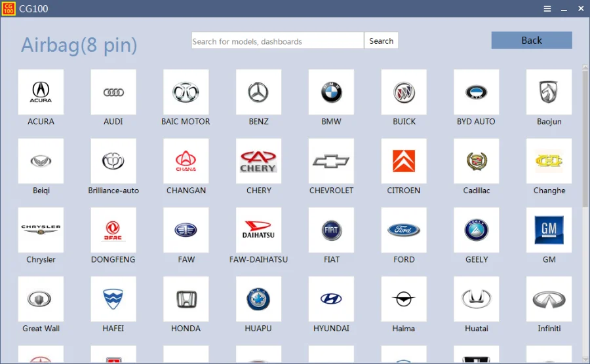This screenshot has width=590, height=364.
Task: Choose the CITROEN brand icon
Action: [x=404, y=161]
